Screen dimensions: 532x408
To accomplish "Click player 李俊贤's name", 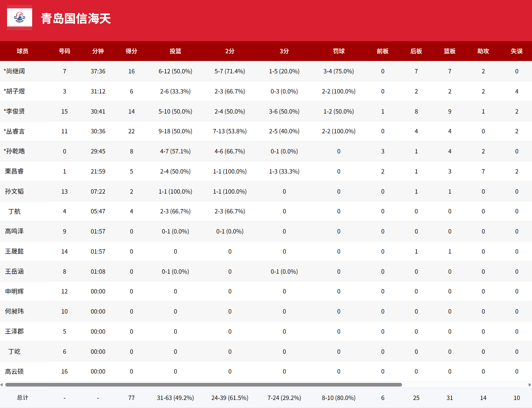I will tap(14, 112).
